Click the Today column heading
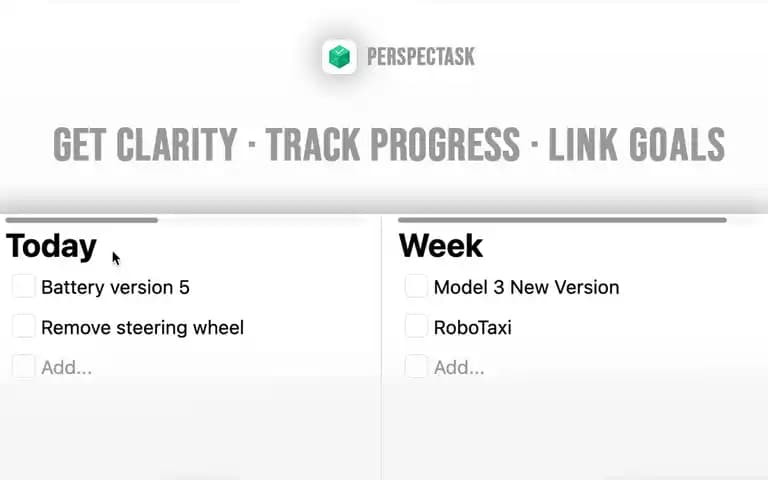768x480 pixels. [51, 246]
